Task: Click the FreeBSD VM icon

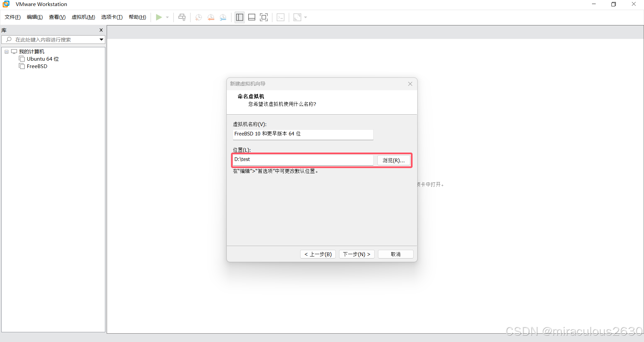Action: click(22, 66)
